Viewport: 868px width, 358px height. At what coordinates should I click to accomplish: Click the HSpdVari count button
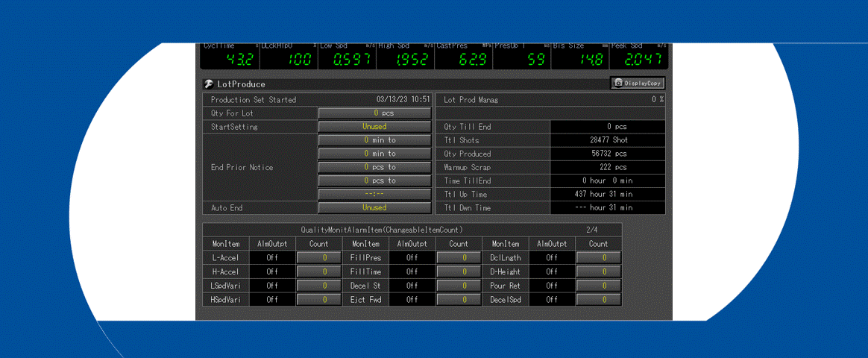(319, 299)
